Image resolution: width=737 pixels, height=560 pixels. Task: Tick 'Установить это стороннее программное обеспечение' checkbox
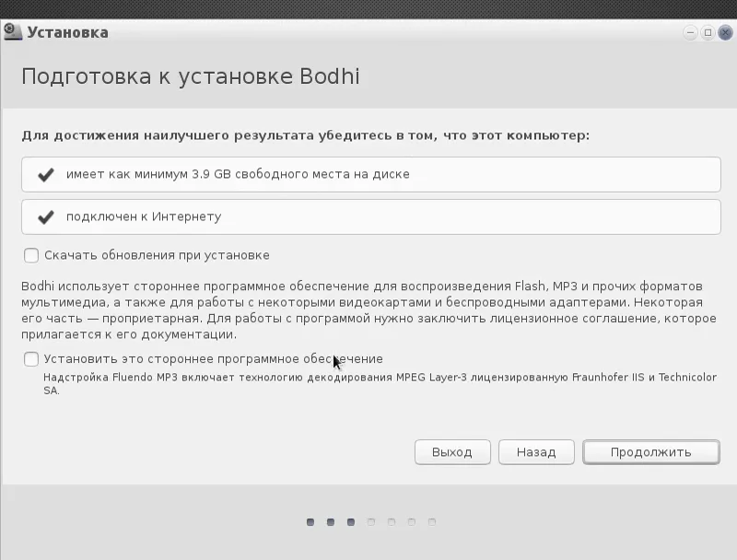pyautogui.click(x=31, y=359)
